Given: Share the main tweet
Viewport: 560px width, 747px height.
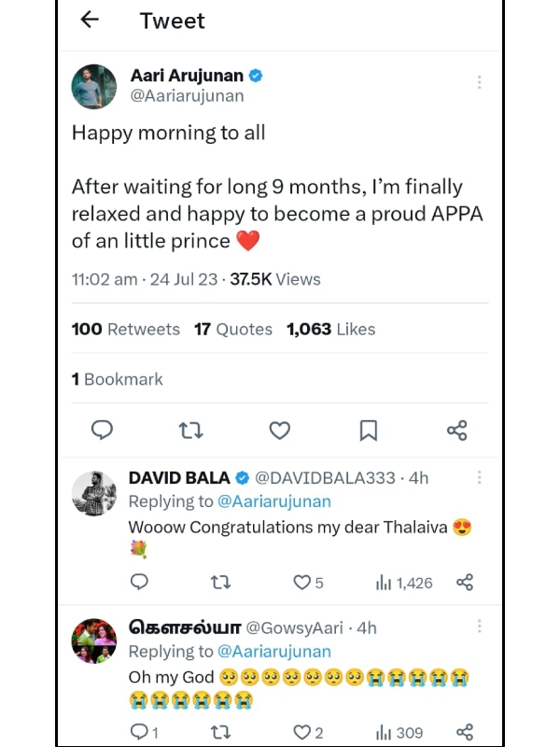Looking at the screenshot, I should [x=456, y=430].
